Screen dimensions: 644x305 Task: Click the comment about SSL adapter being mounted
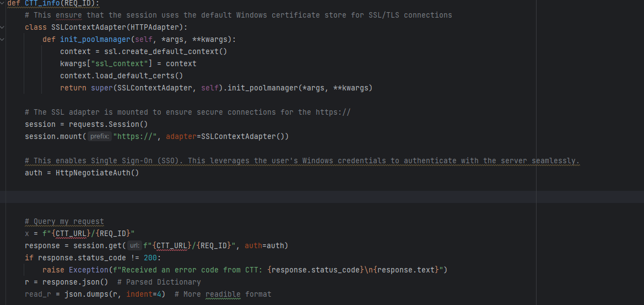[188, 112]
